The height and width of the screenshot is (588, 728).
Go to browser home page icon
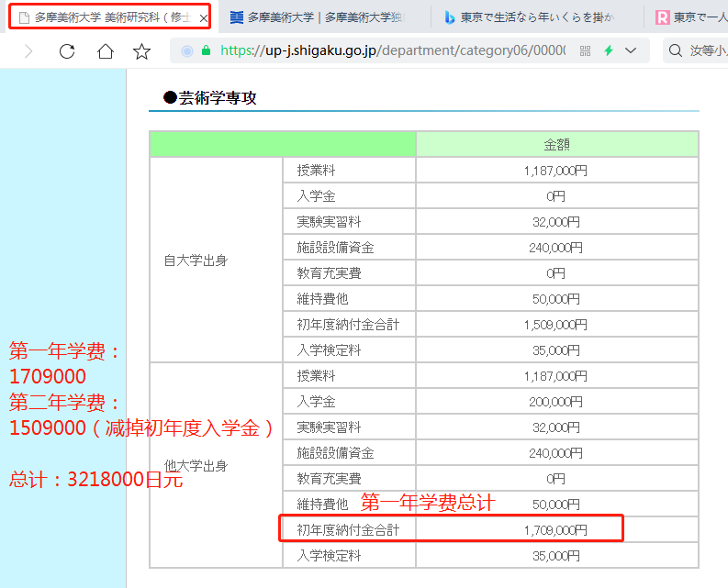106,51
